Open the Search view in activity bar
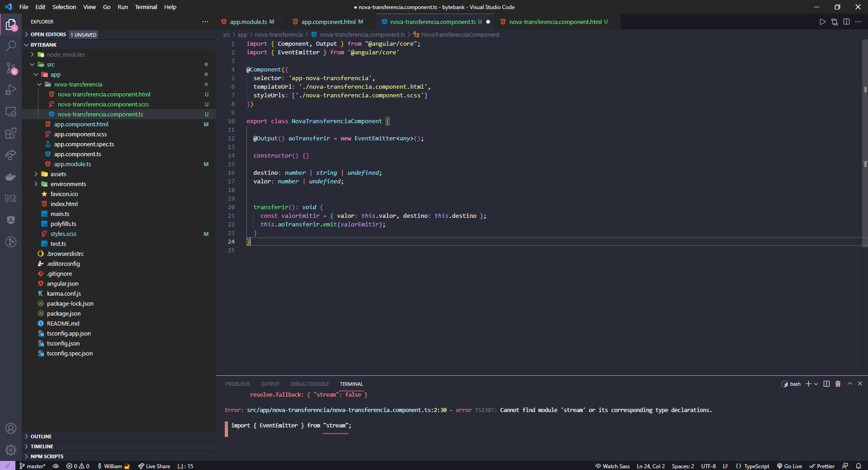This screenshot has height=470, width=868. pos(11,46)
